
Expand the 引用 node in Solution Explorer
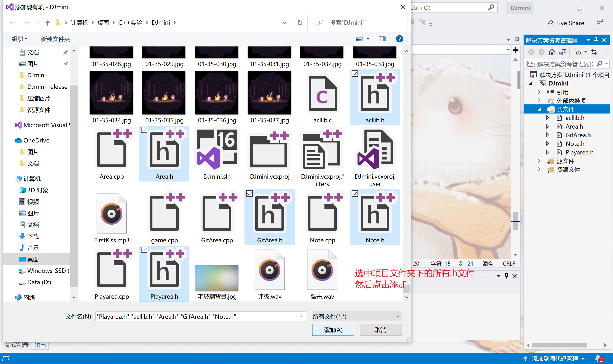539,92
